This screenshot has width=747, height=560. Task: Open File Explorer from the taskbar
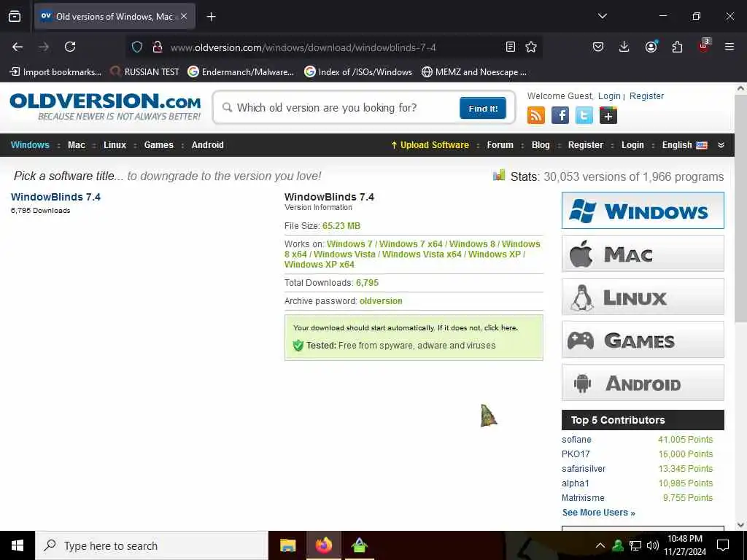[x=287, y=545]
